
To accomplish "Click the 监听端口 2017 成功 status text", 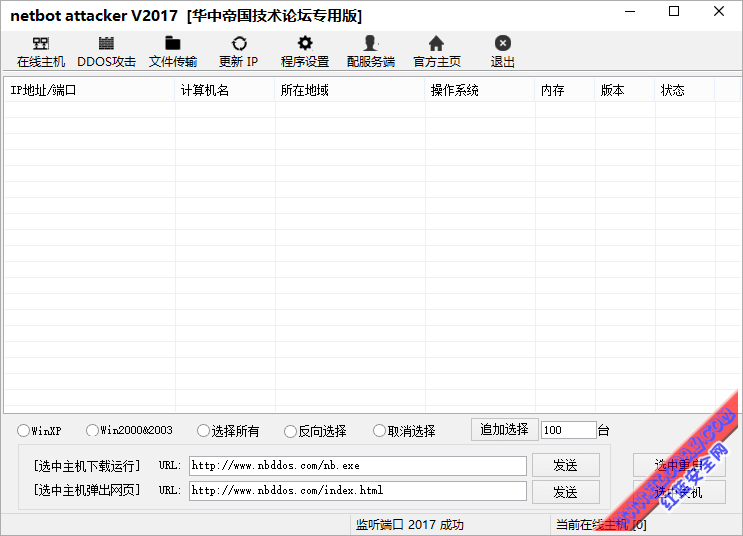I will click(x=410, y=525).
